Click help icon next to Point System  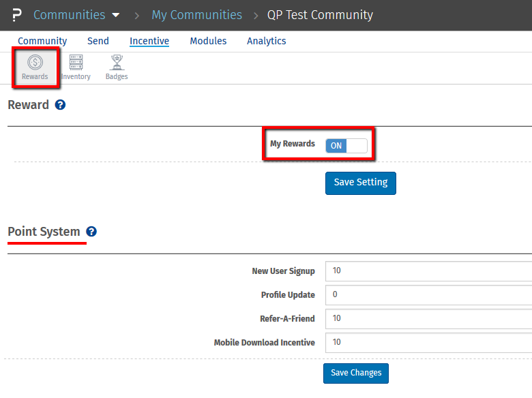pyautogui.click(x=91, y=232)
